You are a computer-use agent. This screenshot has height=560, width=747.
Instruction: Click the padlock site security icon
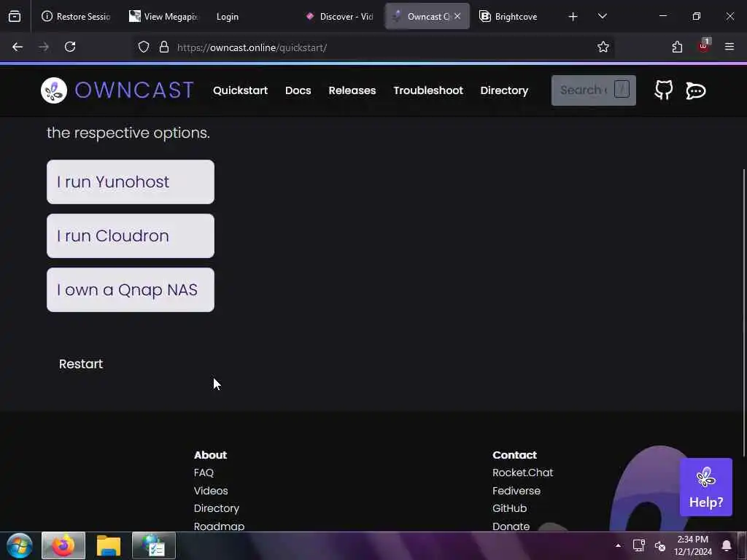tap(164, 47)
